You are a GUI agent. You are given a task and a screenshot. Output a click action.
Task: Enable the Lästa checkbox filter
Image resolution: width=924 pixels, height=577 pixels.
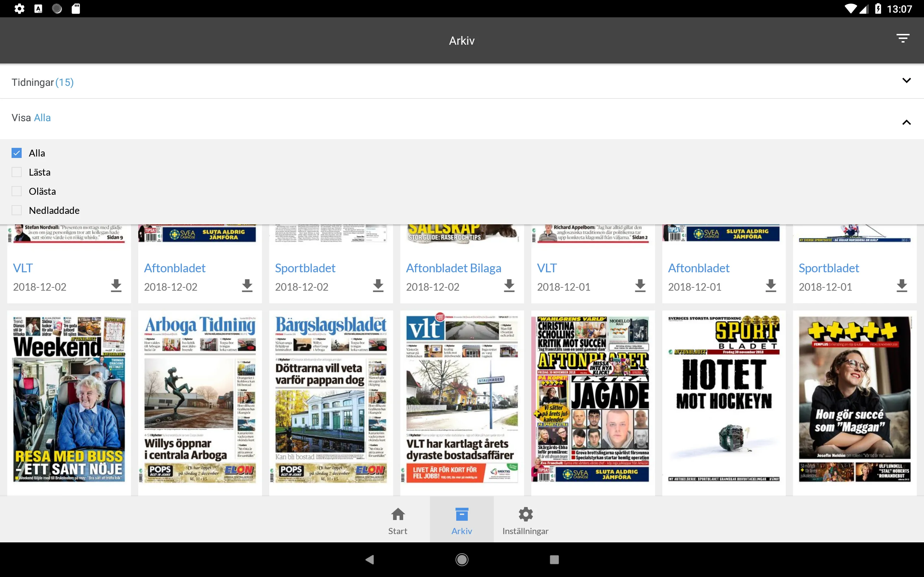(x=17, y=172)
